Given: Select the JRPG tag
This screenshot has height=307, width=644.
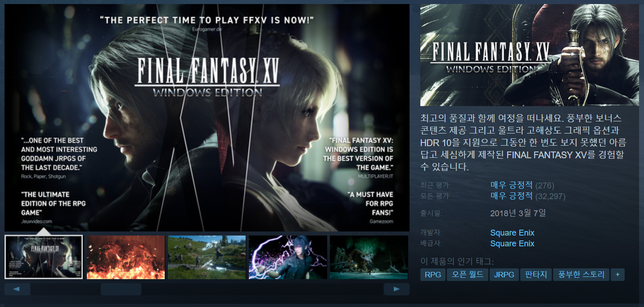Looking at the screenshot, I should pyautogui.click(x=504, y=275).
